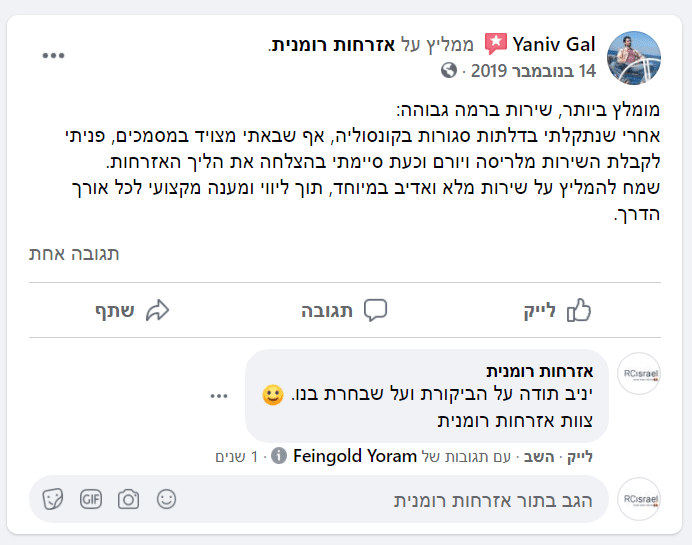This screenshot has height=545, width=692.
Task: Click the Like thumbs-up icon on post
Action: 579,311
